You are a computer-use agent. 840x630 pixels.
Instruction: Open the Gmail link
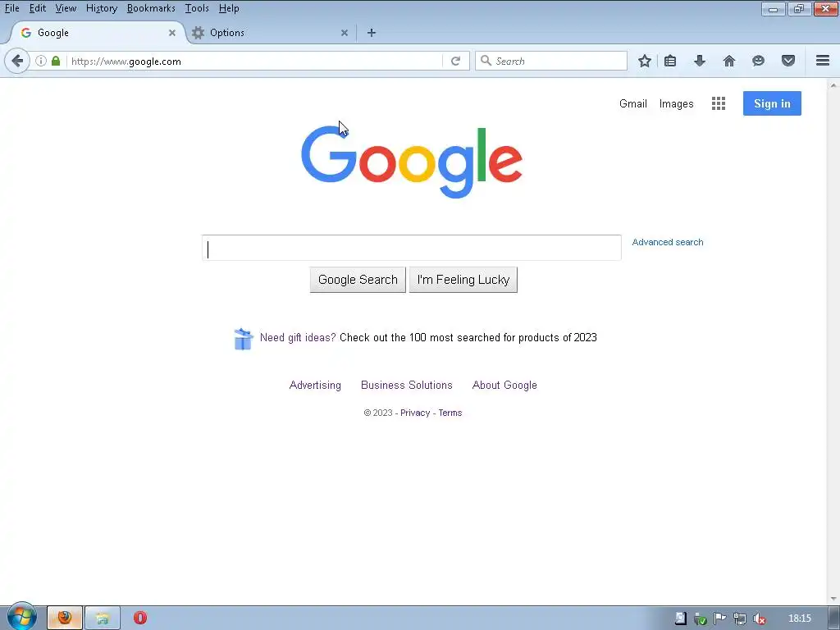(633, 103)
